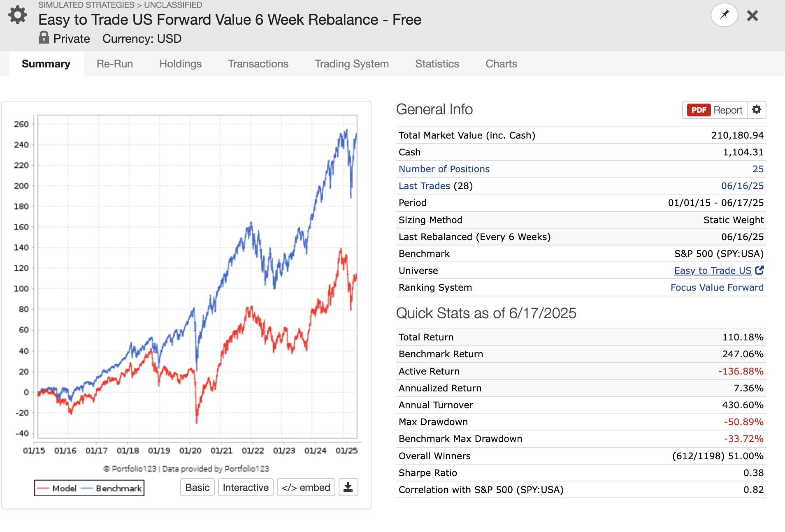
Task: Switch to the Interactive chart view
Action: pyautogui.click(x=246, y=487)
